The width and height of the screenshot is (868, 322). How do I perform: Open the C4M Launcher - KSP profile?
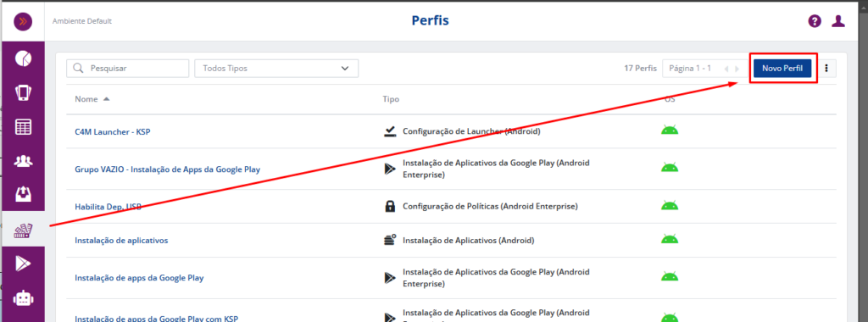click(x=113, y=131)
